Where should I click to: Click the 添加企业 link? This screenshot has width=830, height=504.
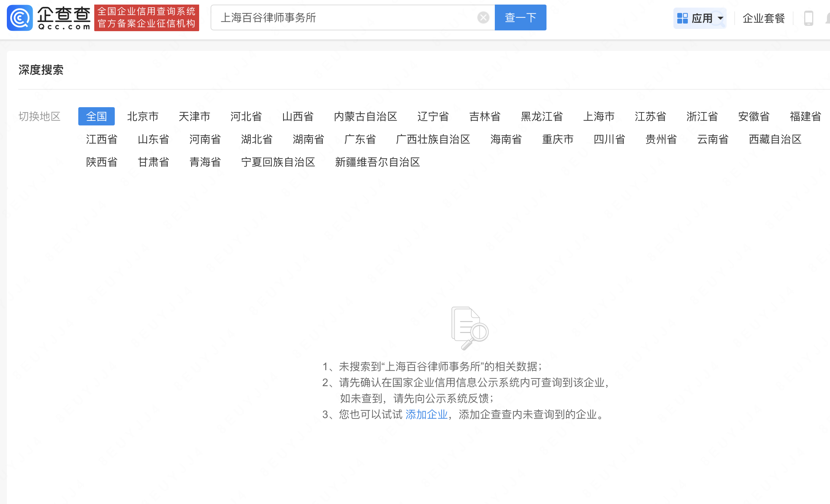click(x=426, y=414)
